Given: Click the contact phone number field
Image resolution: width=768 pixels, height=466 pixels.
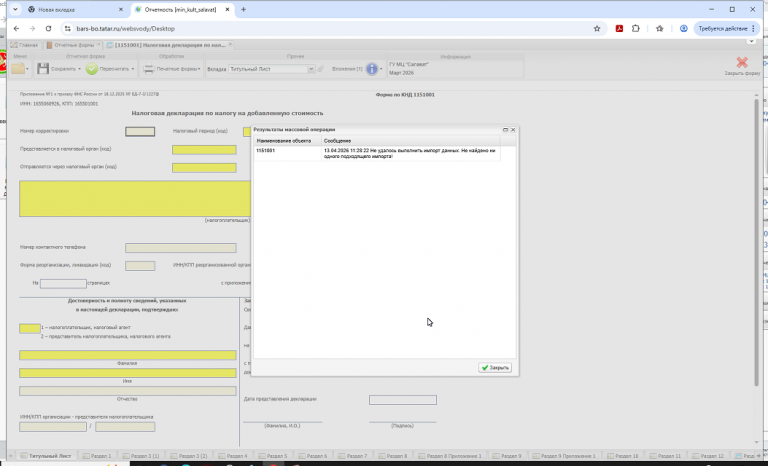Looking at the screenshot, I should [x=181, y=248].
